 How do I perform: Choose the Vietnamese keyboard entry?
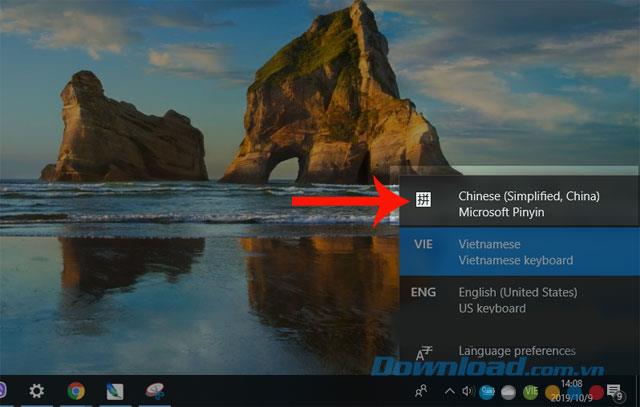tap(518, 252)
